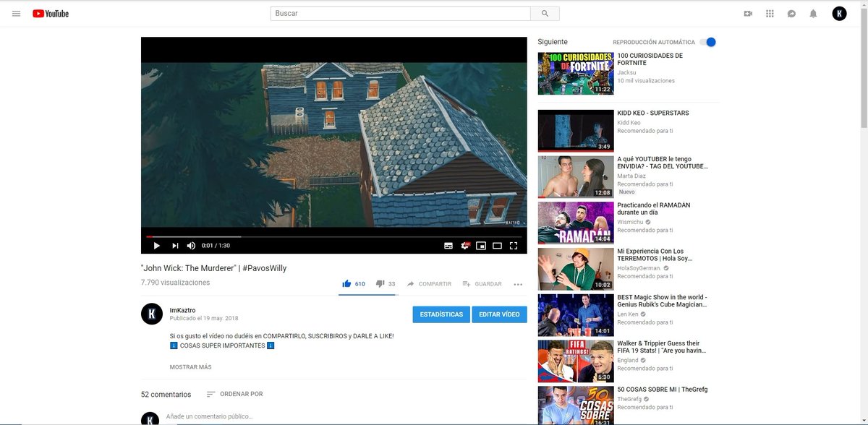Enter fullscreen mode
868x425 pixels.
[514, 246]
